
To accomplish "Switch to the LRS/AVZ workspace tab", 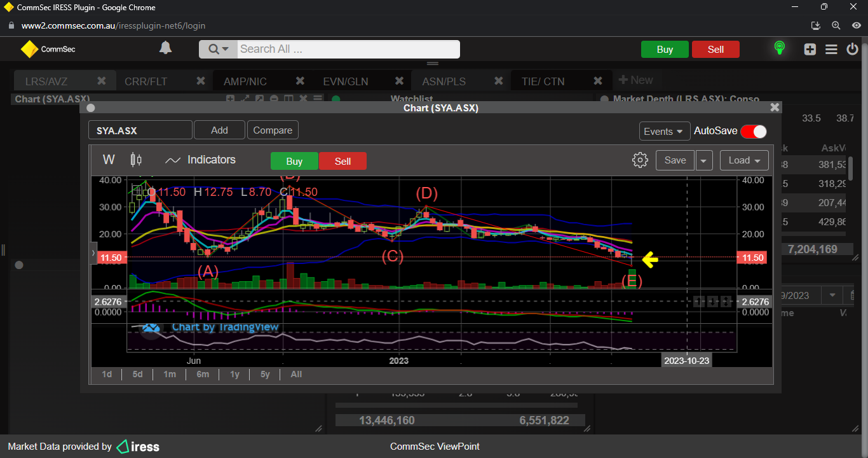I will [x=46, y=81].
